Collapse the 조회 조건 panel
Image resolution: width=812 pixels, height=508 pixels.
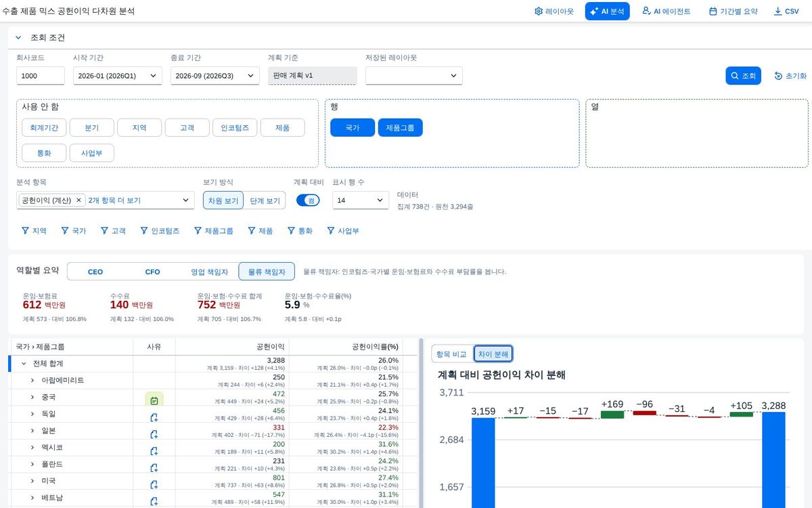click(x=18, y=37)
